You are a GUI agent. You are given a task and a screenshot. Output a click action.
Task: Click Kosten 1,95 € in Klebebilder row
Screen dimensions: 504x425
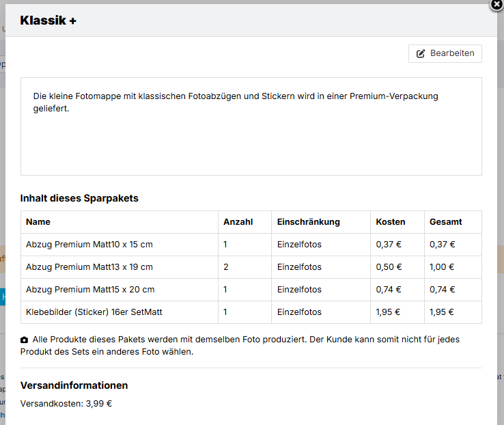pos(388,312)
